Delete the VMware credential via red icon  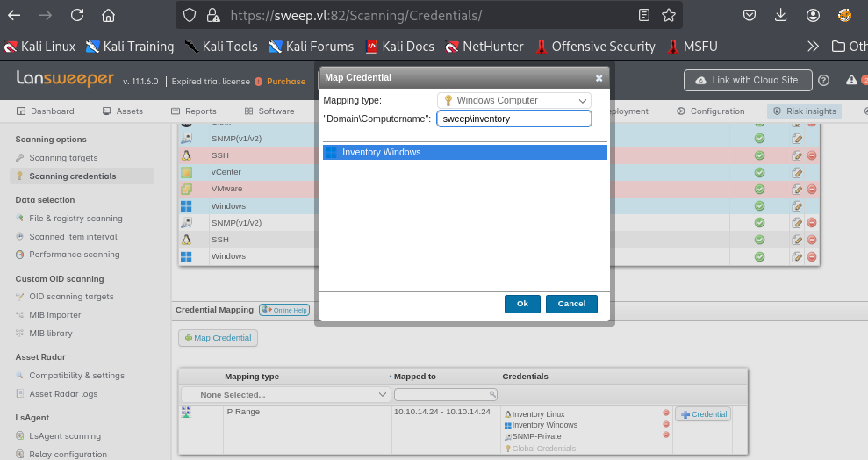pos(812,189)
